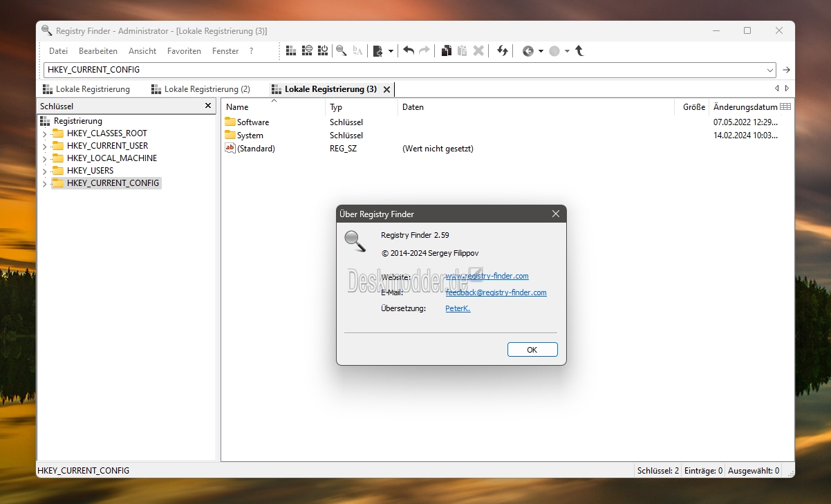Click the Delete X toolbar icon
Screen dimensions: 831x504
(x=478, y=50)
